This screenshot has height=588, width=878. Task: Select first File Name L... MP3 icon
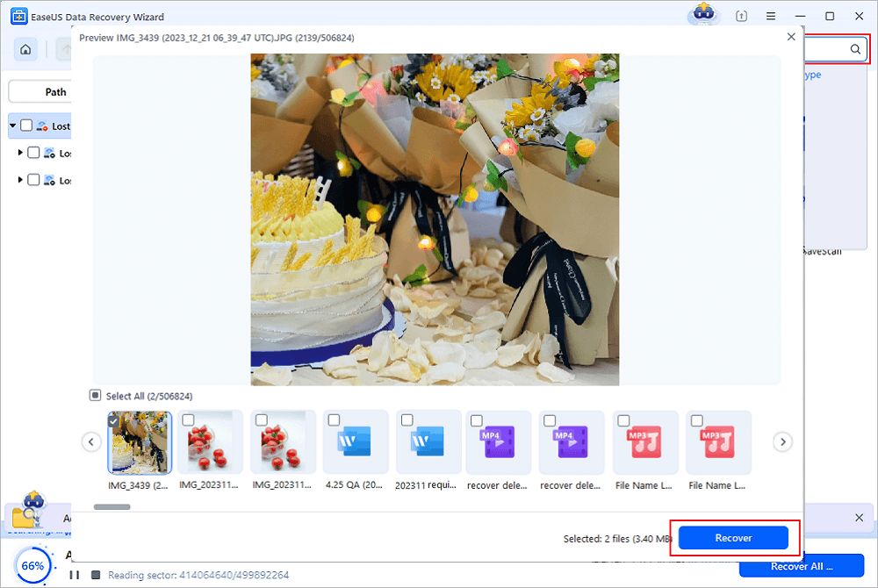pos(645,441)
